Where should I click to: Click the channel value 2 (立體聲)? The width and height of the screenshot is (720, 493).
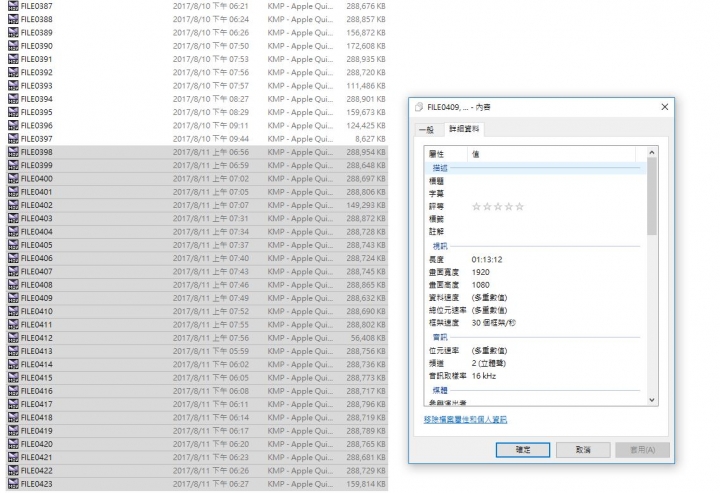489,364
